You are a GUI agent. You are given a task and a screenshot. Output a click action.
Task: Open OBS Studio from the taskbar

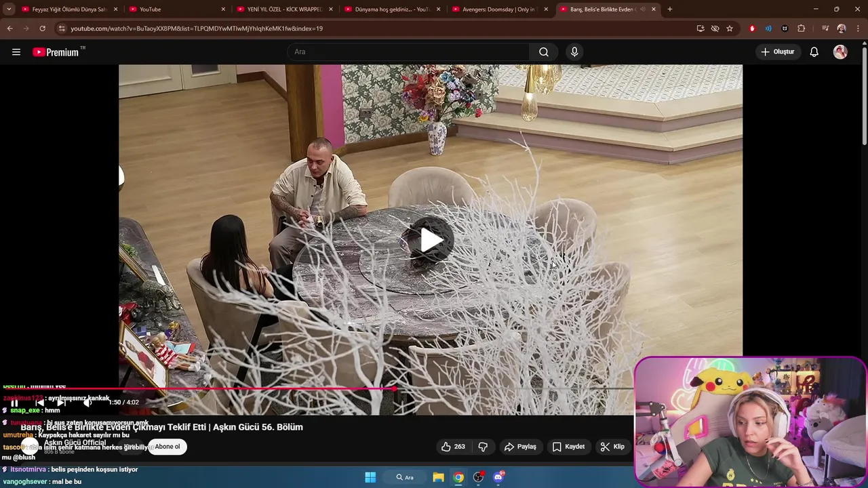(x=479, y=477)
